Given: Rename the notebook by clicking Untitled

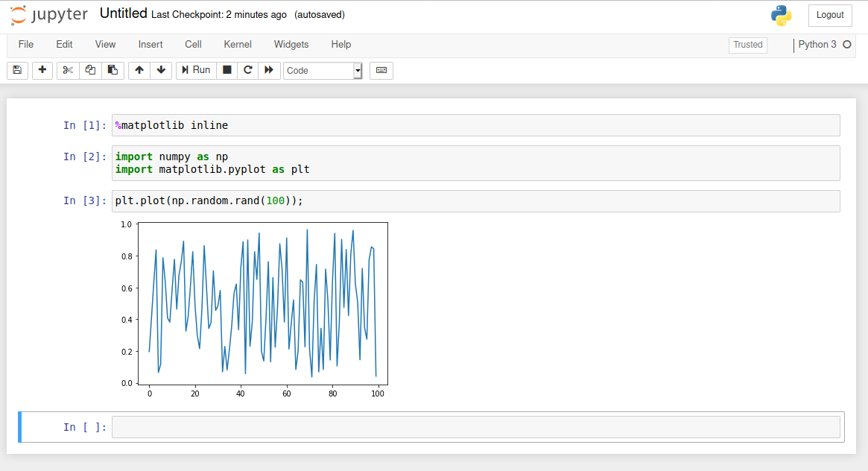Looking at the screenshot, I should (123, 13).
